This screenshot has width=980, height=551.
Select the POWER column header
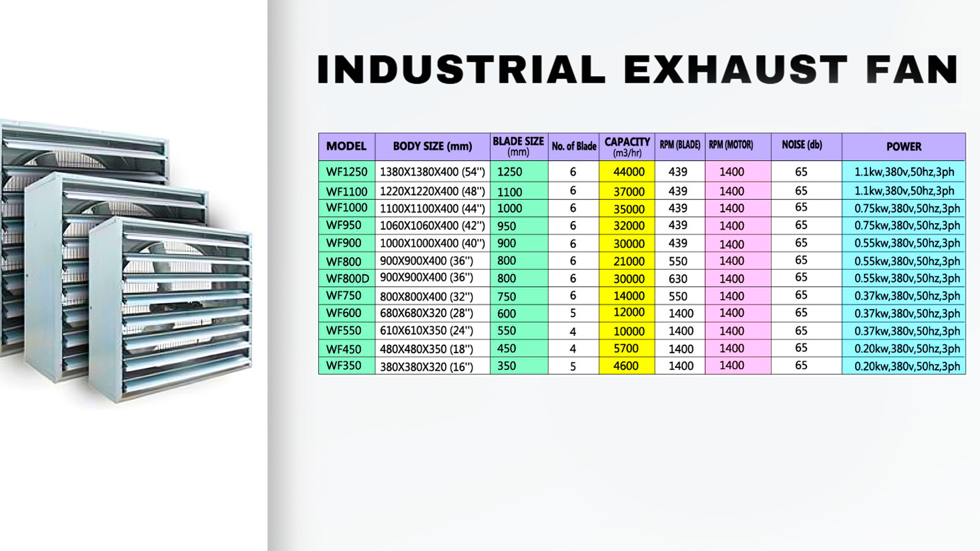903,147
